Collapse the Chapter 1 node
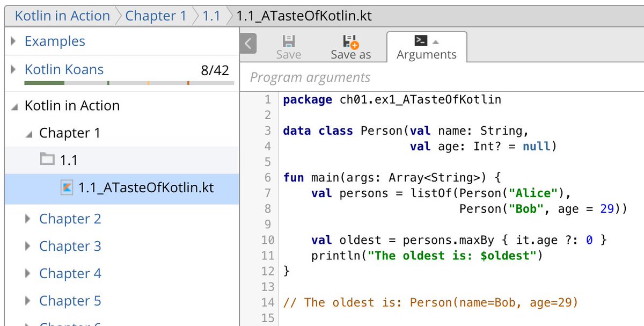This screenshot has height=326, width=644. [x=28, y=134]
